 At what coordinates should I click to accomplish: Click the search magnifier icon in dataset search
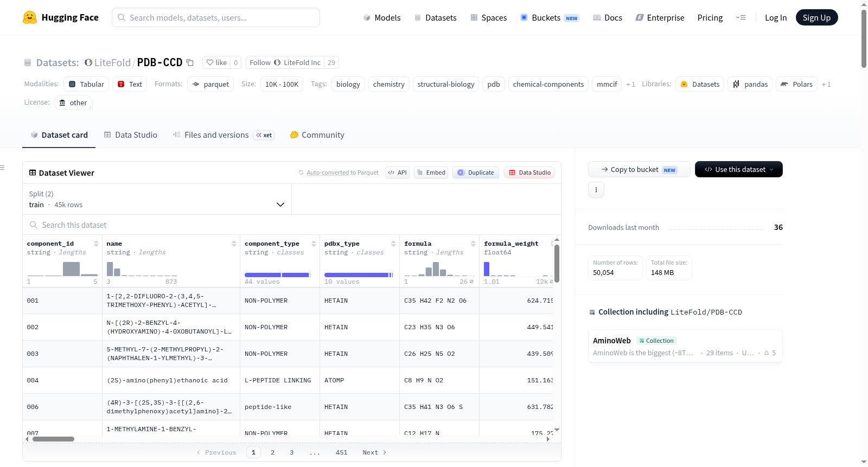point(34,225)
